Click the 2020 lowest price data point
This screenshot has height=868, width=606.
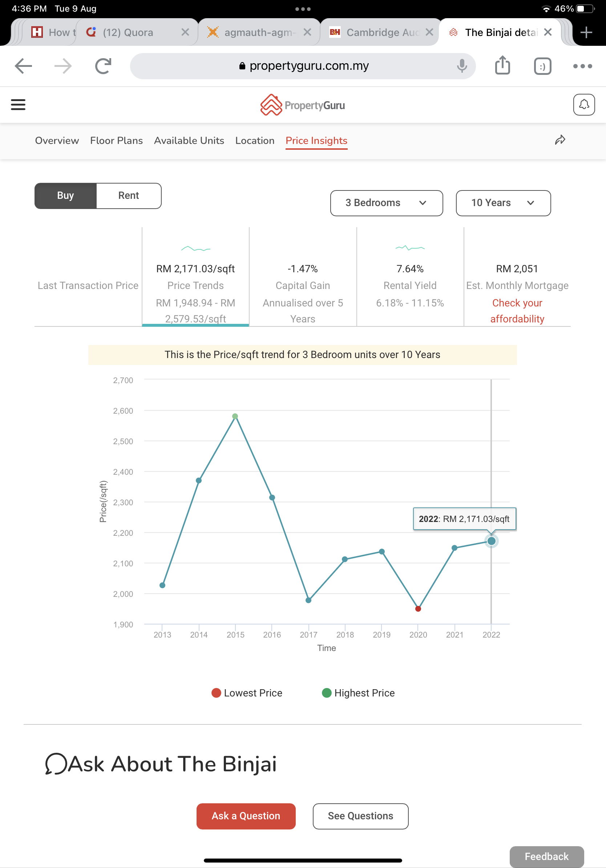click(x=418, y=609)
